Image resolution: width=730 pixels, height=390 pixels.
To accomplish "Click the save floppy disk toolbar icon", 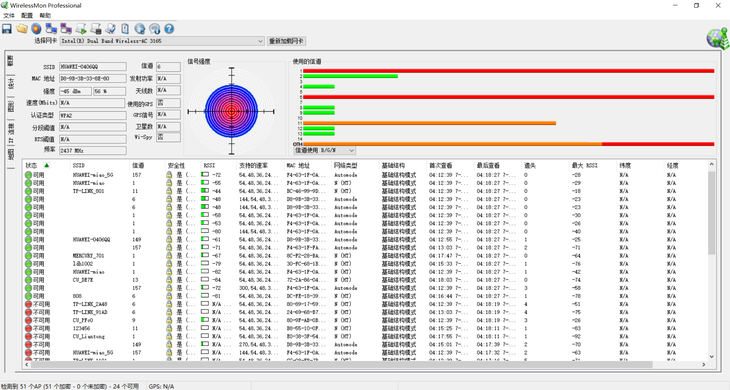I will [7, 29].
